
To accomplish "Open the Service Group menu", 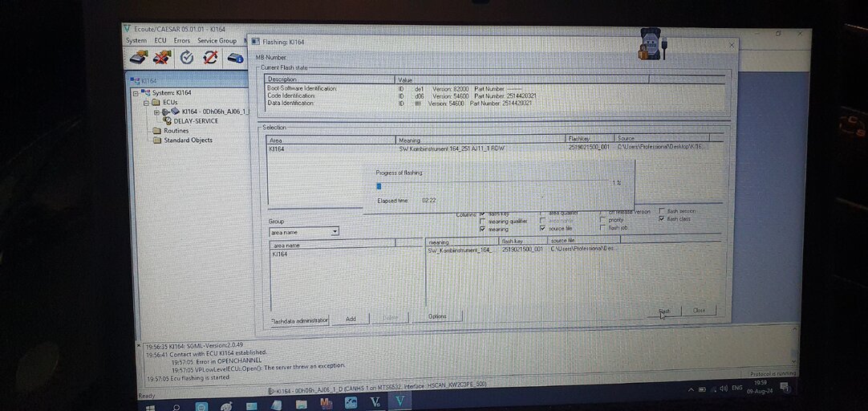I will tap(217, 40).
